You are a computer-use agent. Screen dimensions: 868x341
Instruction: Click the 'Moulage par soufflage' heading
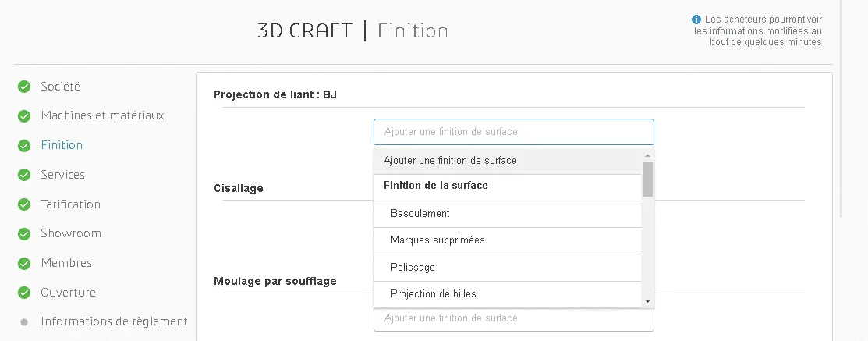(275, 281)
